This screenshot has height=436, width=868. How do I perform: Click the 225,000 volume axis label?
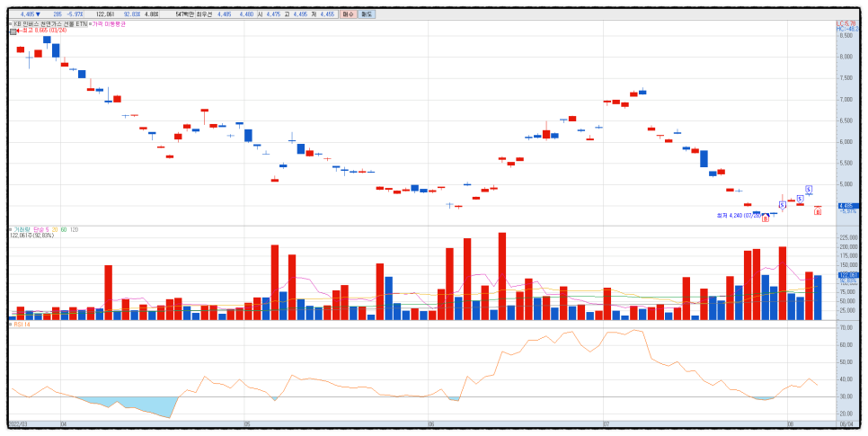click(849, 237)
